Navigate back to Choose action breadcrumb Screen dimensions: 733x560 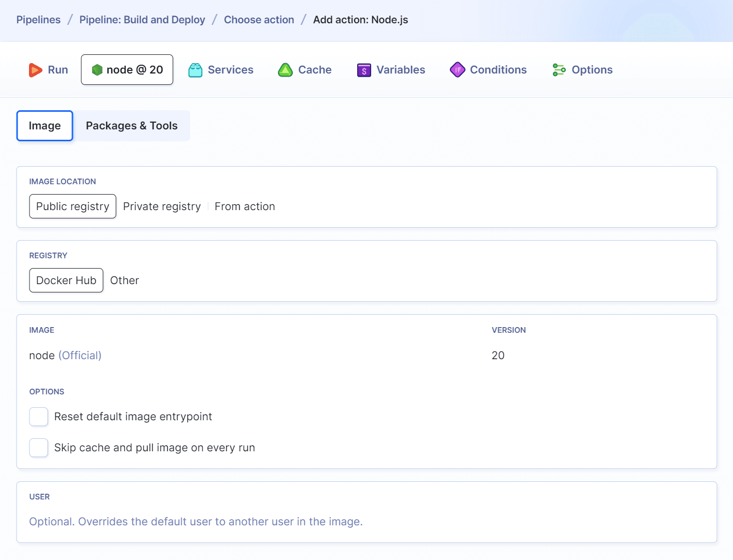[x=259, y=20]
